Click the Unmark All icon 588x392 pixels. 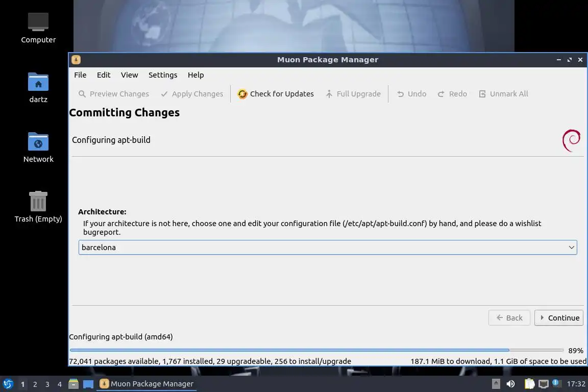(482, 94)
